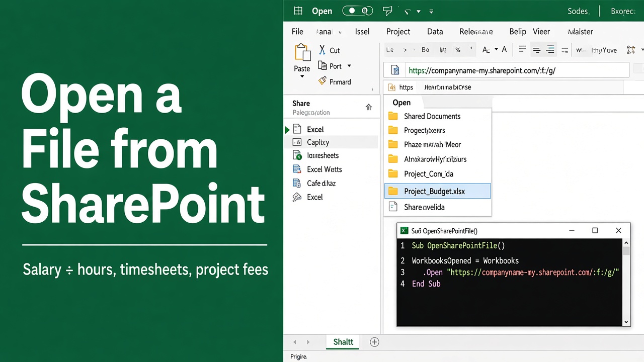The height and width of the screenshot is (362, 644).
Task: Click the percent style button in ribbon
Action: [458, 50]
